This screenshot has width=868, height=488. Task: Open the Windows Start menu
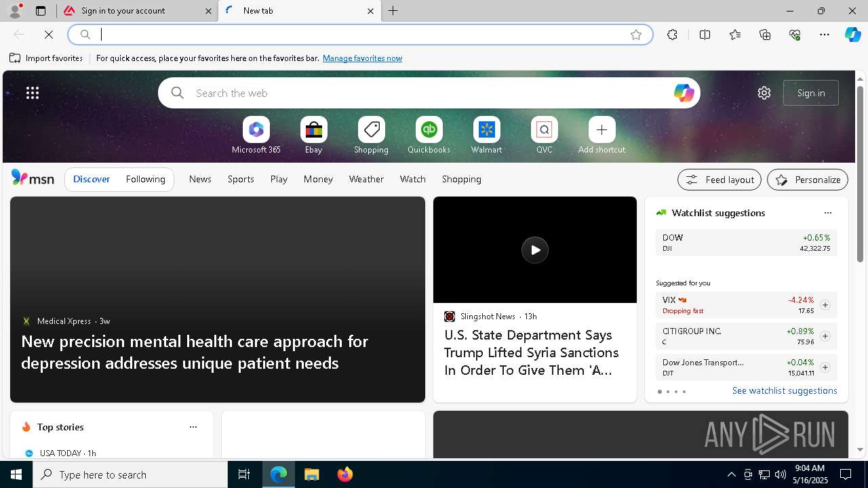(16, 474)
